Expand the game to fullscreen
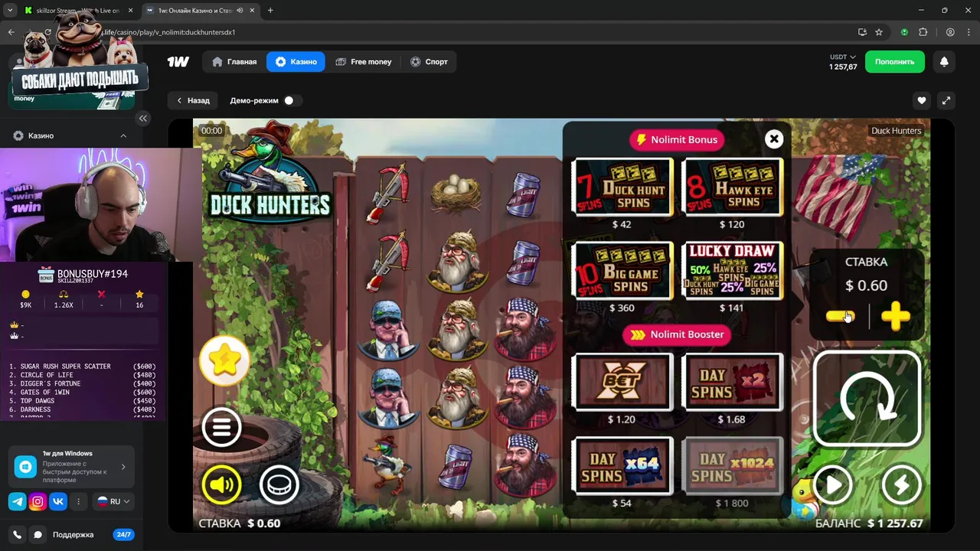Image resolution: width=980 pixels, height=551 pixels. coord(946,100)
